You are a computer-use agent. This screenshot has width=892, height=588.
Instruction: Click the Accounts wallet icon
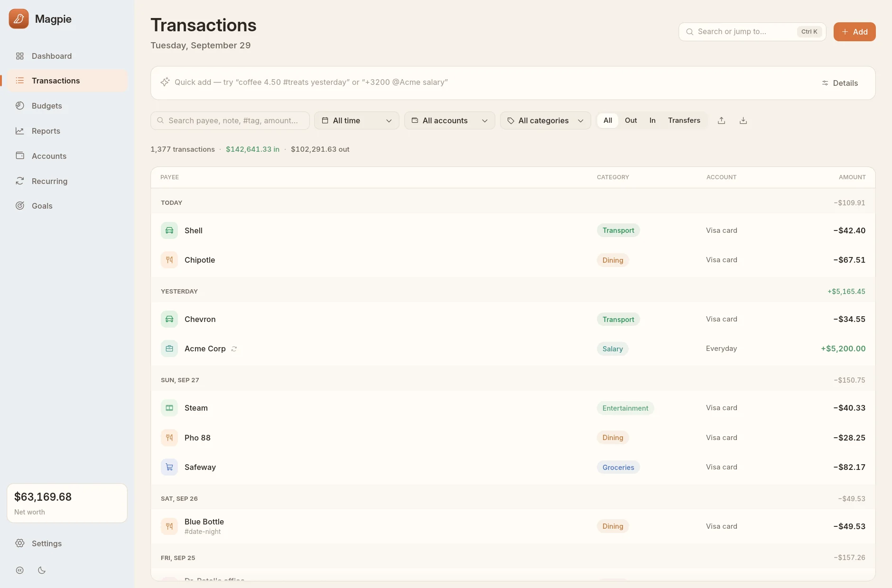coord(19,156)
